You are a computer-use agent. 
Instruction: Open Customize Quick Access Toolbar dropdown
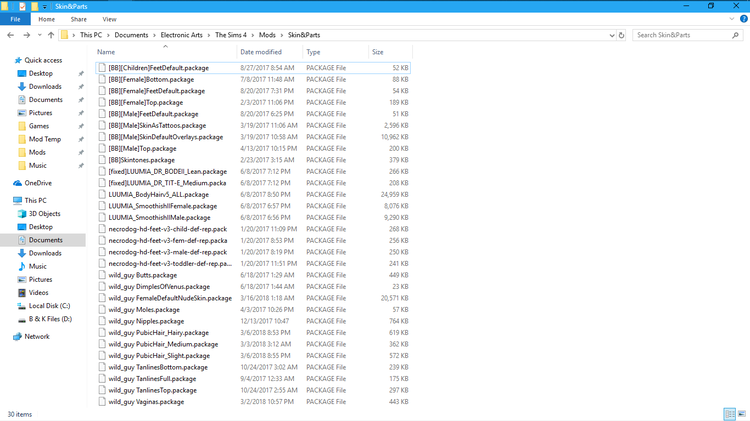pyautogui.click(x=44, y=7)
